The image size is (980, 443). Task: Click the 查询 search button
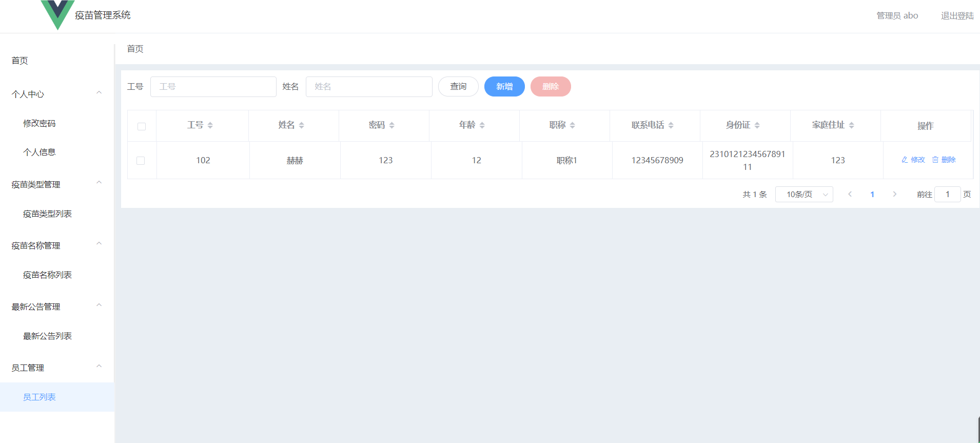[458, 86]
